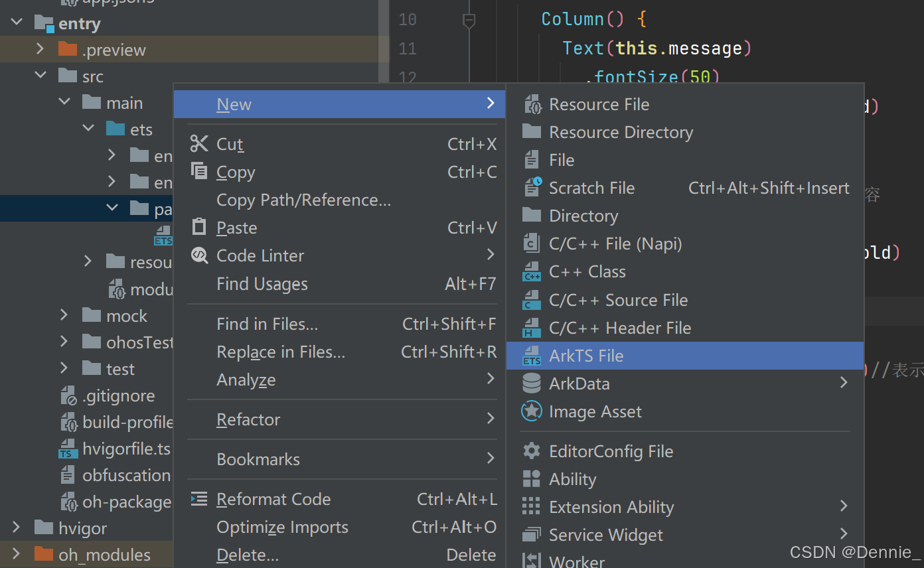Click the Paste clipboard icon

pos(198,227)
